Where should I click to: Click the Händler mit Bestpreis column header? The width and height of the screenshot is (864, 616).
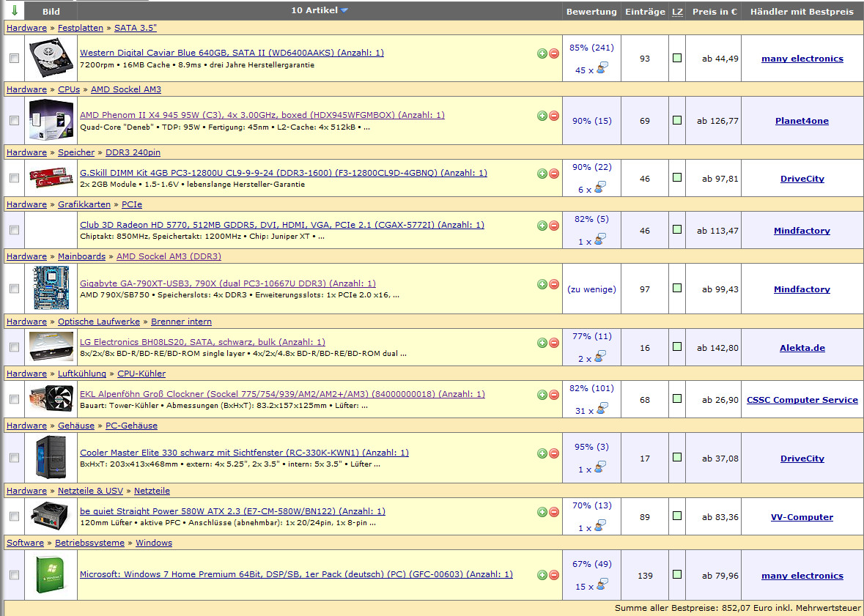(x=802, y=11)
